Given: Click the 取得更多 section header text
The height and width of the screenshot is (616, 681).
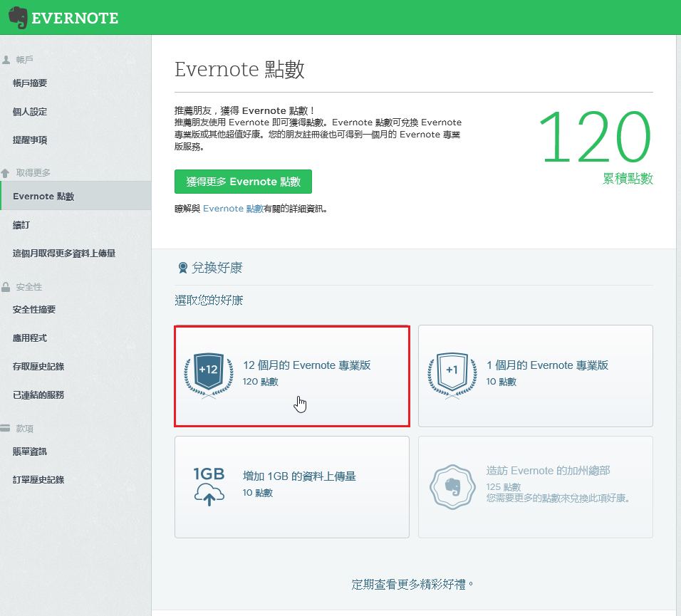Looking at the screenshot, I should click(x=33, y=173).
